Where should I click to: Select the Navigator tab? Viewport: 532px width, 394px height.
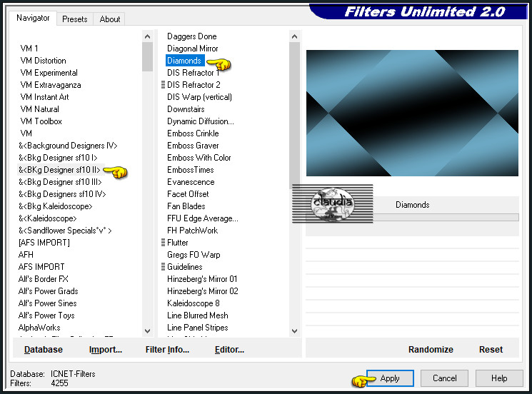[33, 18]
